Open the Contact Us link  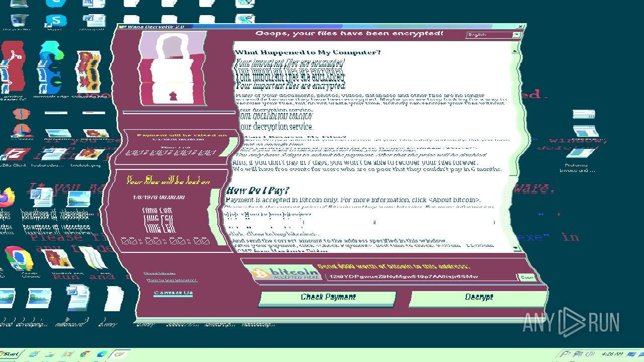(x=173, y=293)
